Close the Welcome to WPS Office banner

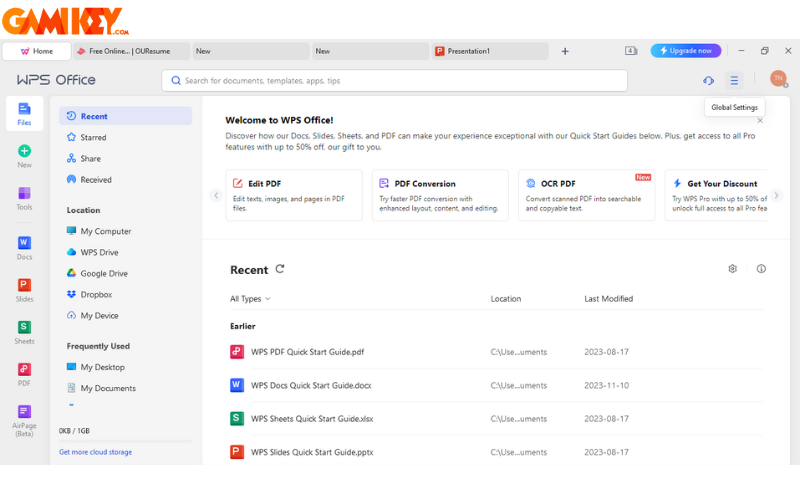click(x=760, y=121)
